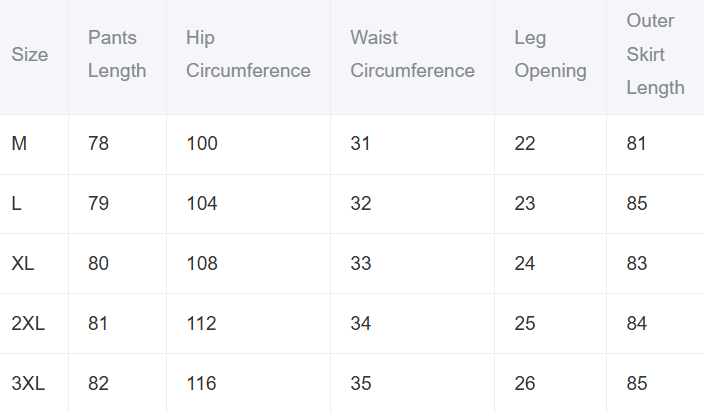704x413 pixels.
Task: Select outer skirt length 81 in M row
Action: [x=637, y=144]
